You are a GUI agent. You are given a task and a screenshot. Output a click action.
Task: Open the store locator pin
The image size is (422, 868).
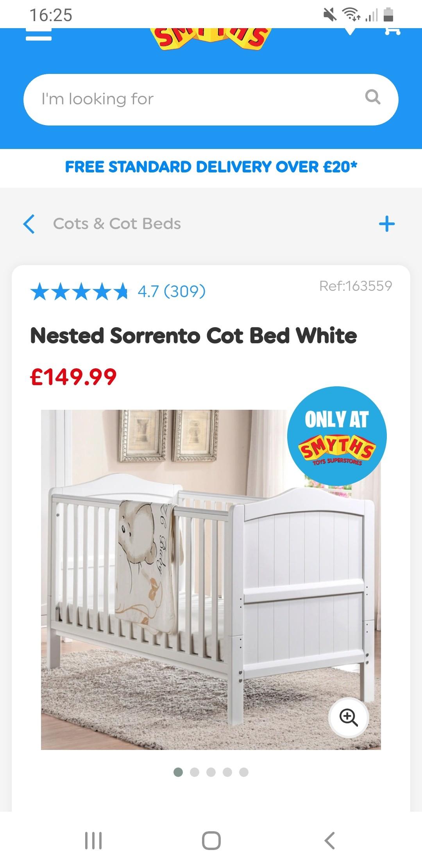[350, 31]
